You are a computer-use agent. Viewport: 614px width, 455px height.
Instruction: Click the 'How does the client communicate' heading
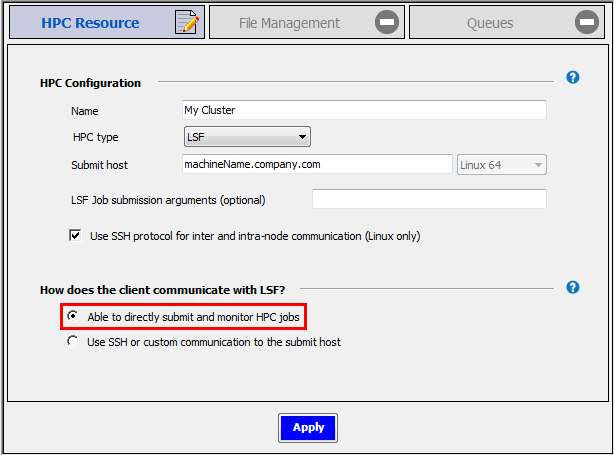162,290
